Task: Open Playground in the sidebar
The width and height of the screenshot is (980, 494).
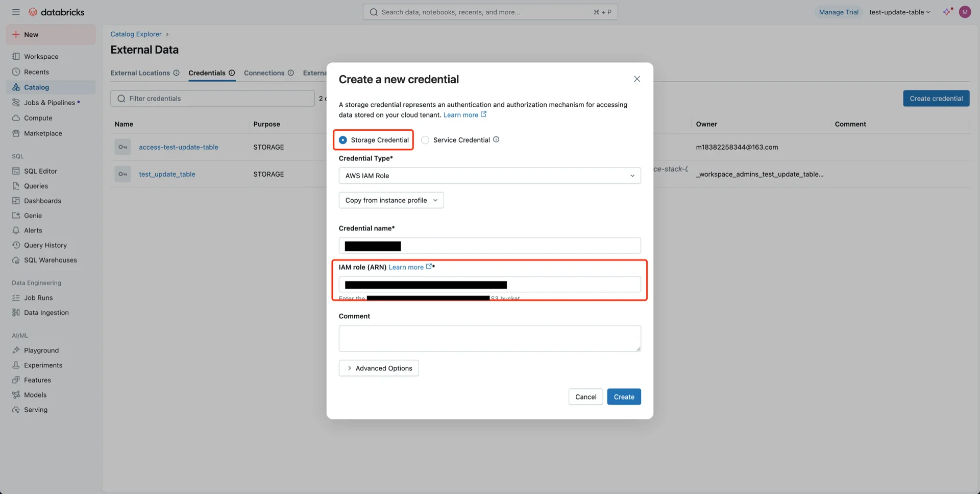Action: [51, 350]
